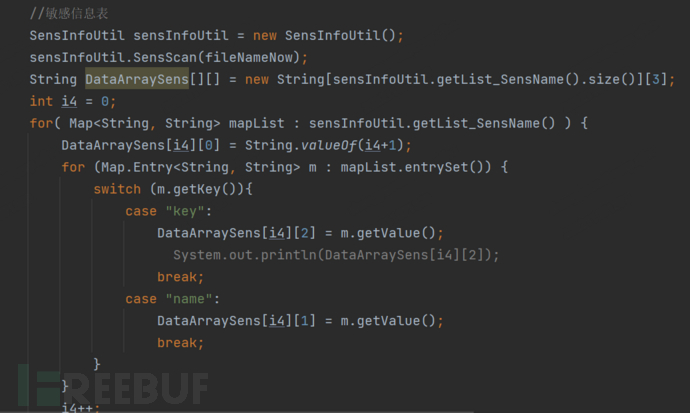Click the mapList variable in for loop
The height and width of the screenshot is (413, 690).
point(257,123)
